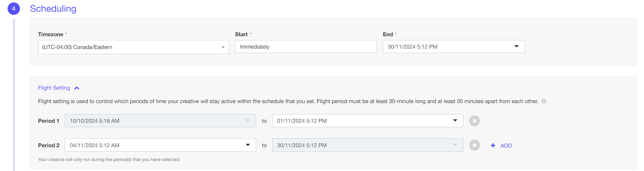Click the plus icon beside ADD
Image resolution: width=644 pixels, height=171 pixels.
click(x=493, y=145)
